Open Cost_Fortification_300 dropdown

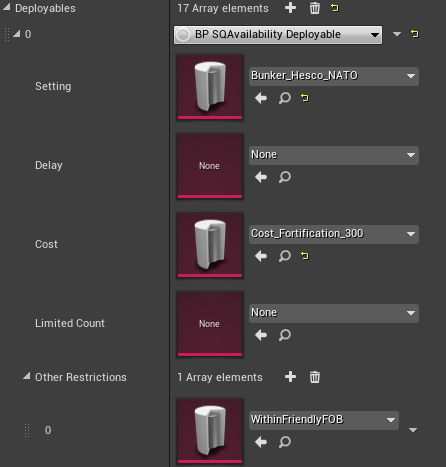pos(334,234)
